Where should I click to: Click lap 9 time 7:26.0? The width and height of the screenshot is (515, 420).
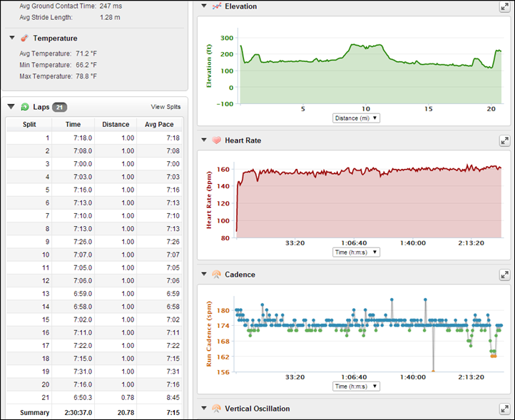tap(83, 242)
